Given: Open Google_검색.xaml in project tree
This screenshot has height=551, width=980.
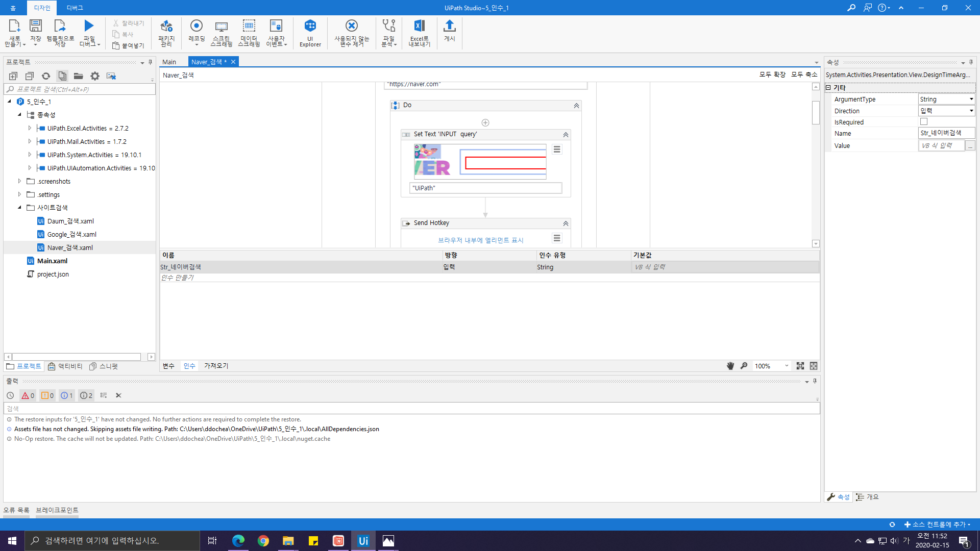Looking at the screenshot, I should click(x=71, y=235).
